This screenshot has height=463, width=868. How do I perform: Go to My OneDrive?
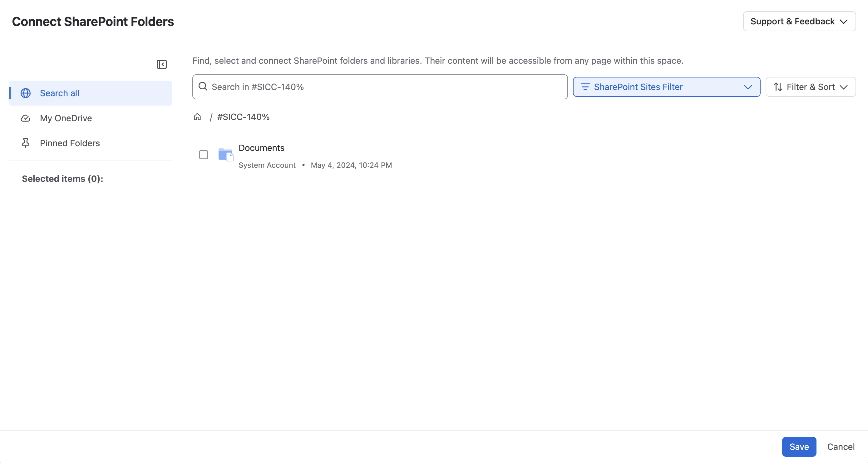coord(91,118)
